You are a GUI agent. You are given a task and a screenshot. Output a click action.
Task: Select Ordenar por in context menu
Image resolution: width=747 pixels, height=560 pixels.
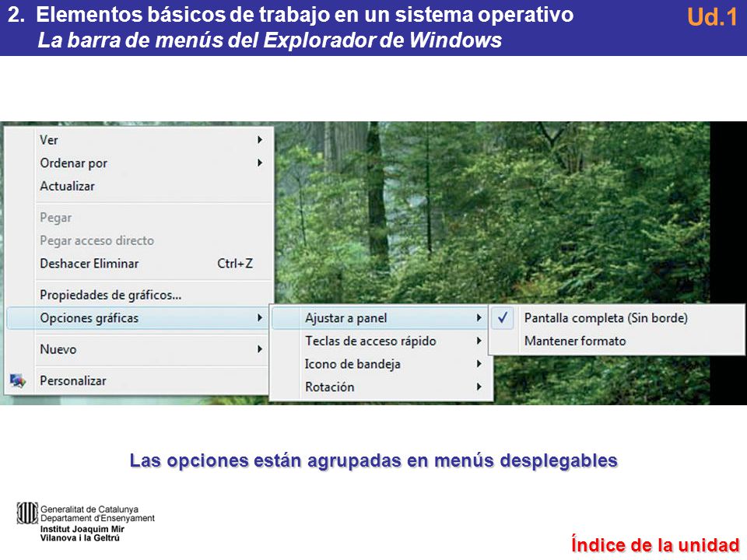point(139,163)
